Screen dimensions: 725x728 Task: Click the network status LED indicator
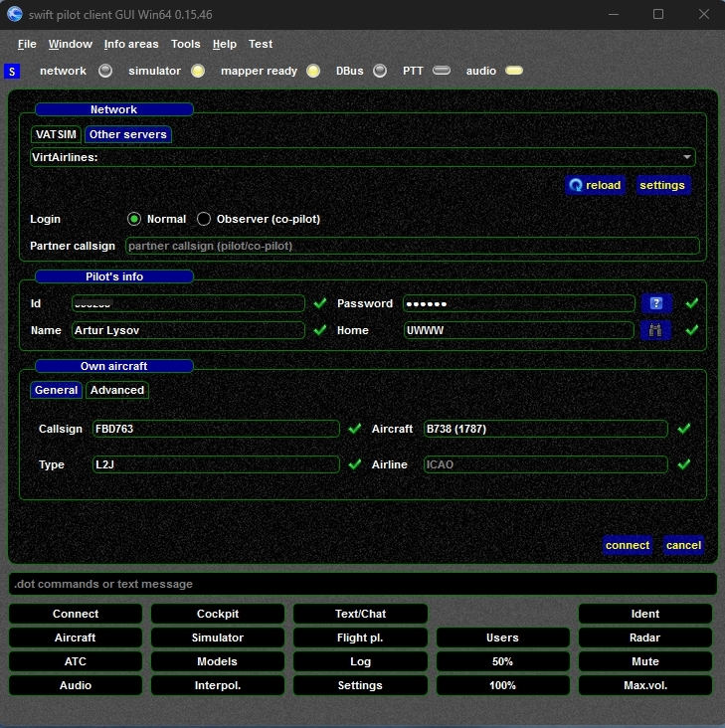tap(105, 71)
